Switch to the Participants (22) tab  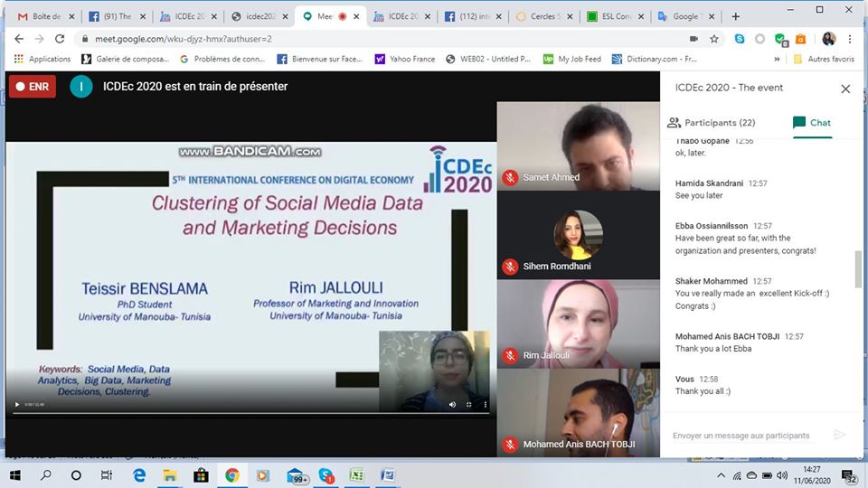[x=712, y=123]
